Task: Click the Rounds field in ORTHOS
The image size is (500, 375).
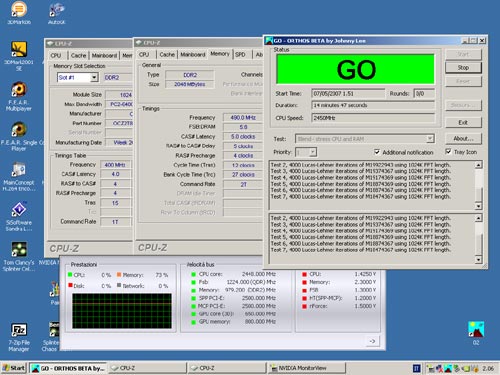Action: 424,93
